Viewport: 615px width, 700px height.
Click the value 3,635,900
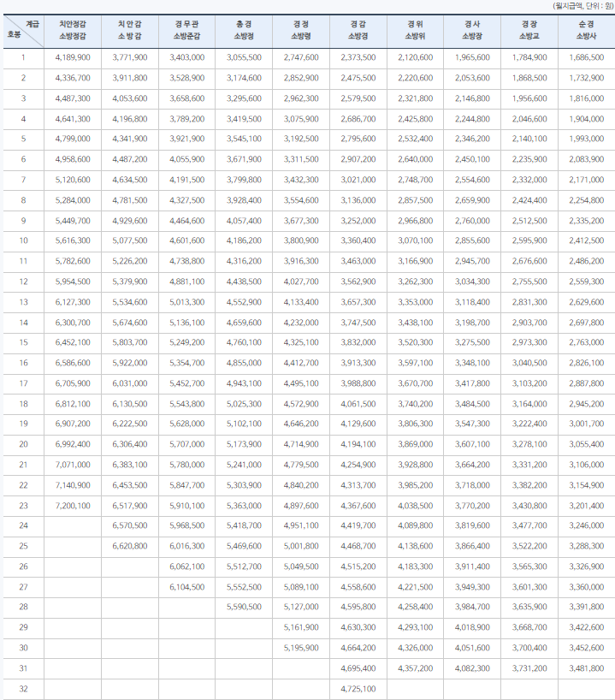point(529,607)
